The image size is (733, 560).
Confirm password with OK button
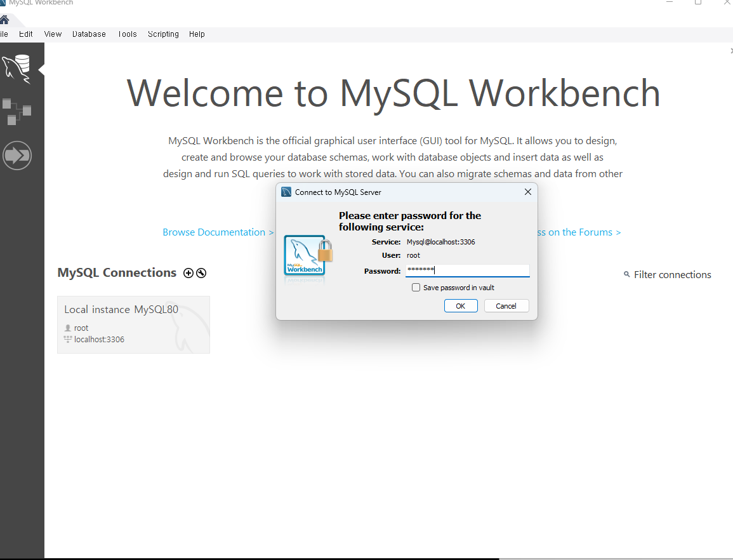click(x=461, y=306)
